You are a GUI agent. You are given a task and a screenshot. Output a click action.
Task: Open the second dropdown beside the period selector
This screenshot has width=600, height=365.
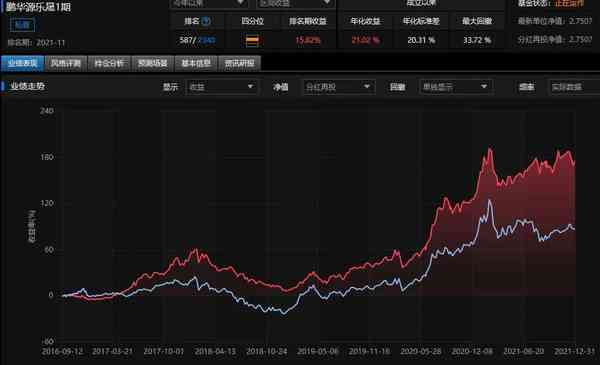[295, 3]
